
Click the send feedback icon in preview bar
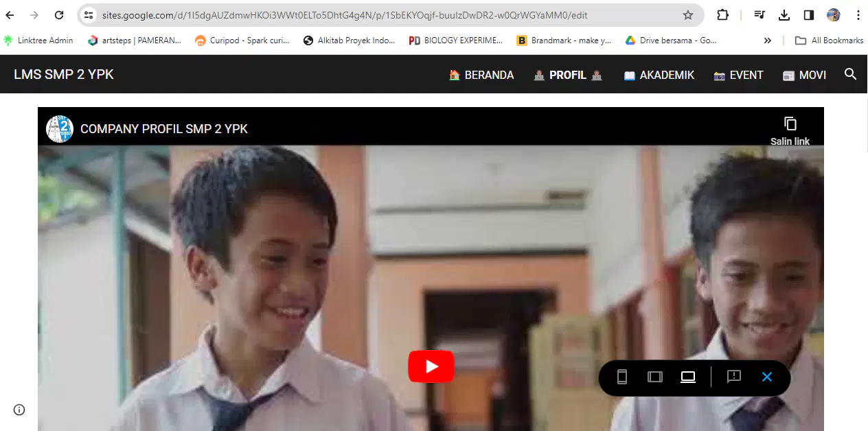tap(734, 377)
